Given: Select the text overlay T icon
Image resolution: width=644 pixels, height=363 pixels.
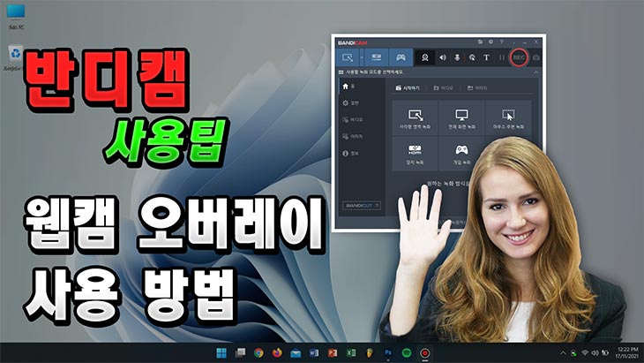Looking at the screenshot, I should tap(486, 57).
